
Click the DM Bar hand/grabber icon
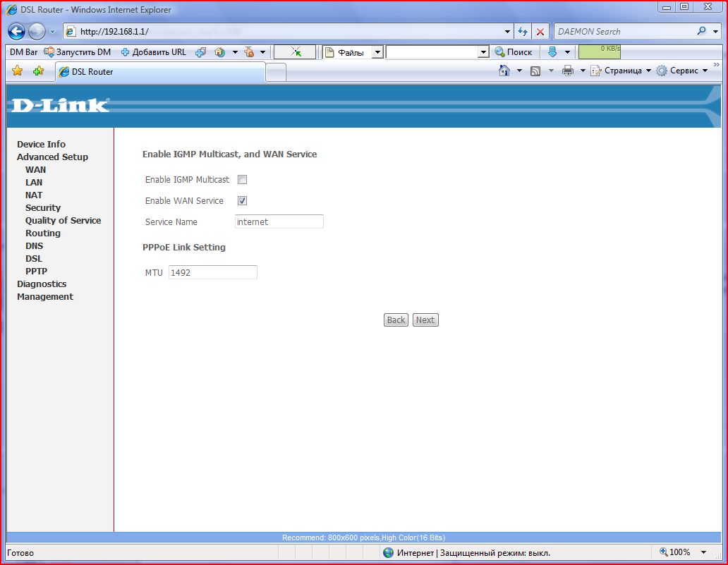(x=249, y=52)
